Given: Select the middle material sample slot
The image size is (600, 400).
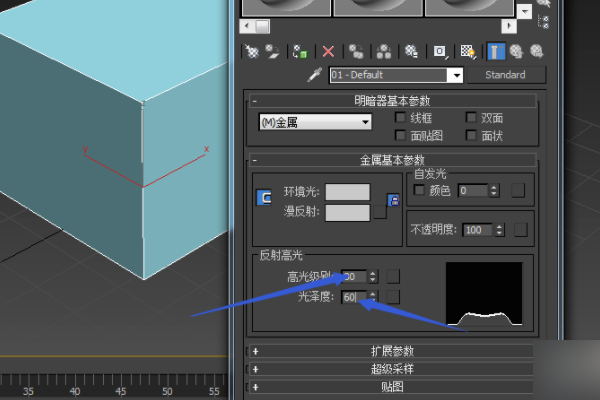Looking at the screenshot, I should tap(378, 8).
